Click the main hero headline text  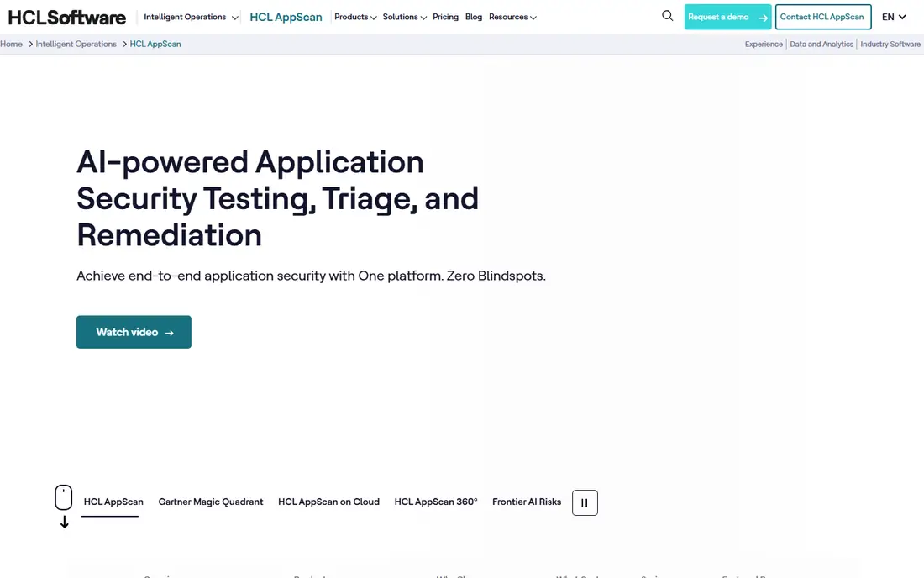(x=277, y=198)
